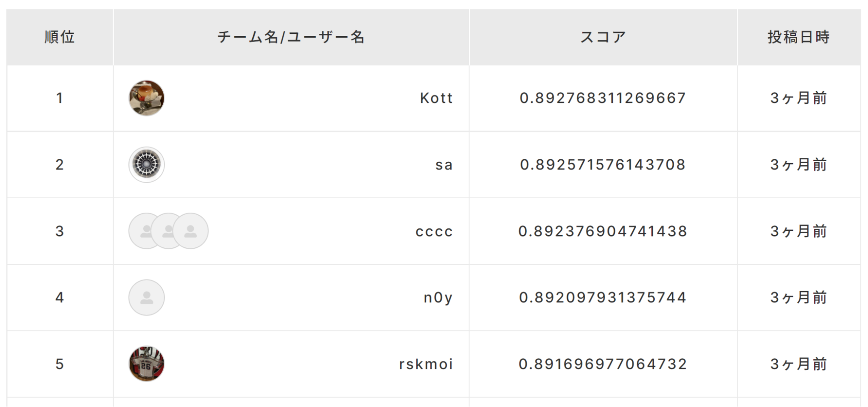Open the n0y user name link

(438, 298)
